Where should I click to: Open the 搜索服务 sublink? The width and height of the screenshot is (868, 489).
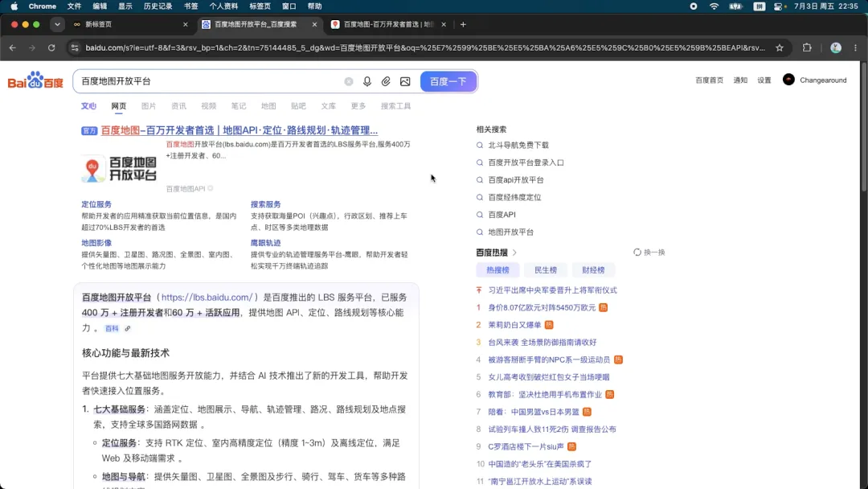(x=266, y=204)
